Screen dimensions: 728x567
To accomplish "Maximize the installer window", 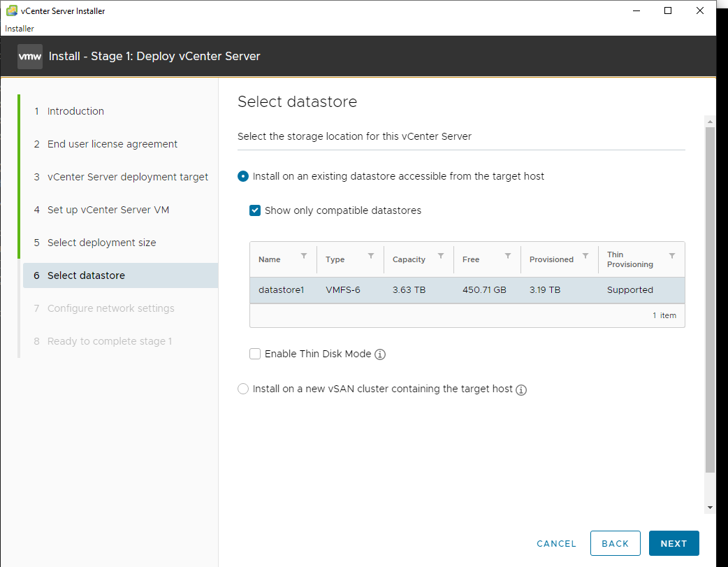I will (668, 10).
